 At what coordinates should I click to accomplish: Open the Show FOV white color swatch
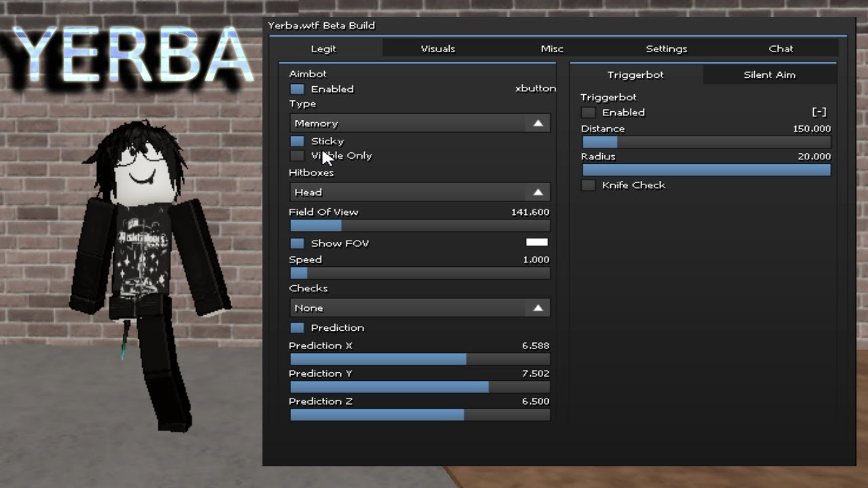point(537,242)
